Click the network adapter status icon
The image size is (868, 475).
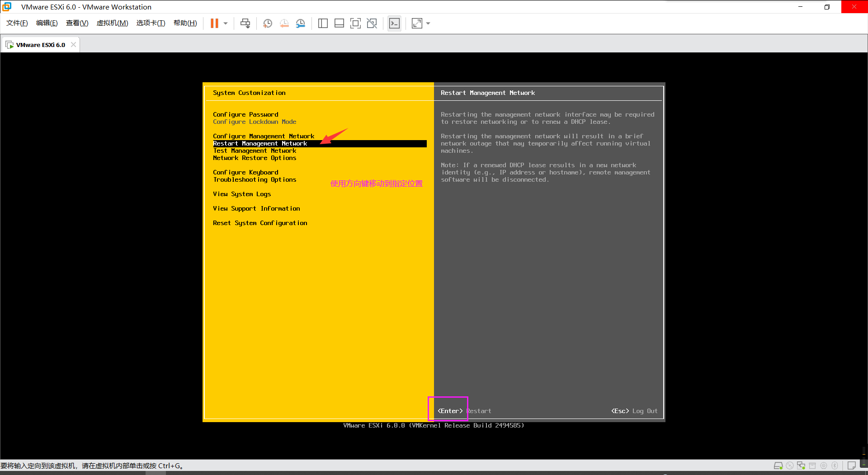(801, 466)
